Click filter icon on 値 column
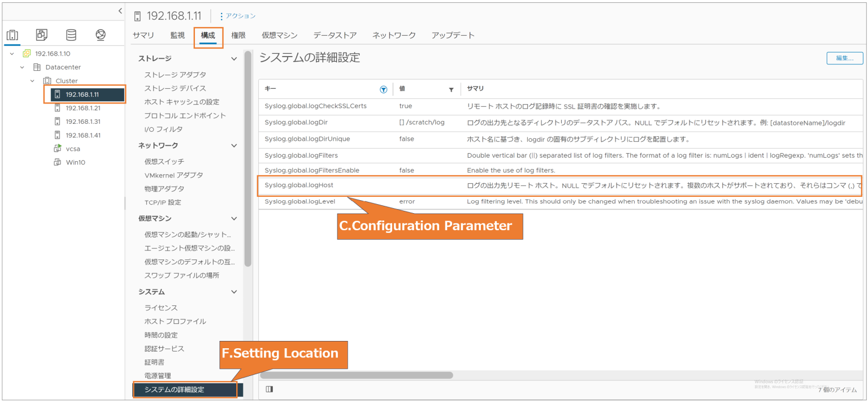Screen dimensions: 868x402 click(x=451, y=89)
